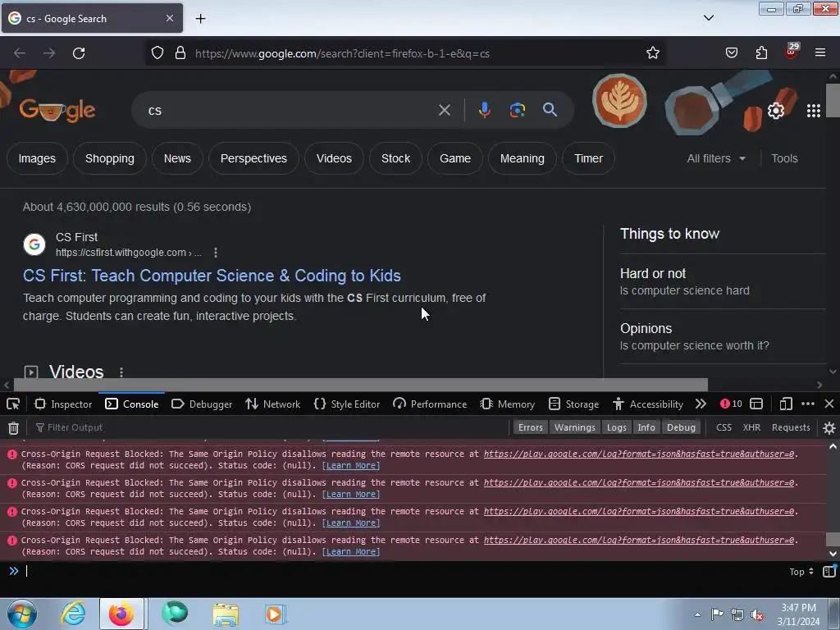This screenshot has width=840, height=630.
Task: Open tracking protection shield icon
Action: 157,52
